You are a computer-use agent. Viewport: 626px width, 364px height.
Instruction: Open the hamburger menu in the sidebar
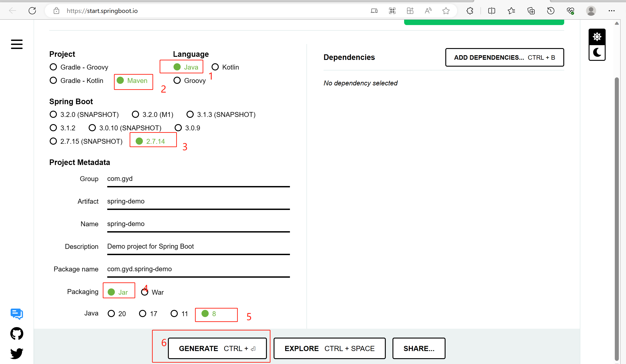(17, 44)
